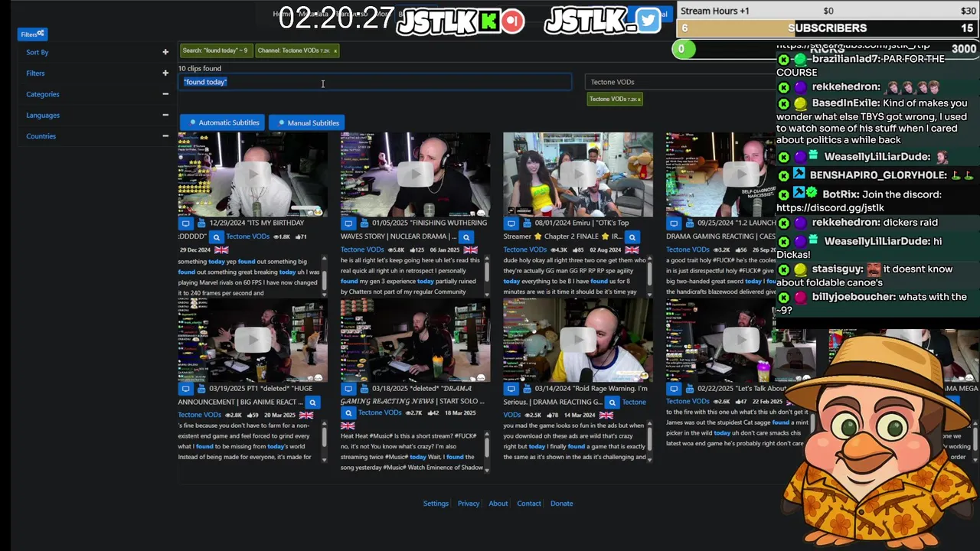Play the "FINISHING WUTHERING WAVES" clip thumbnail

click(x=415, y=174)
